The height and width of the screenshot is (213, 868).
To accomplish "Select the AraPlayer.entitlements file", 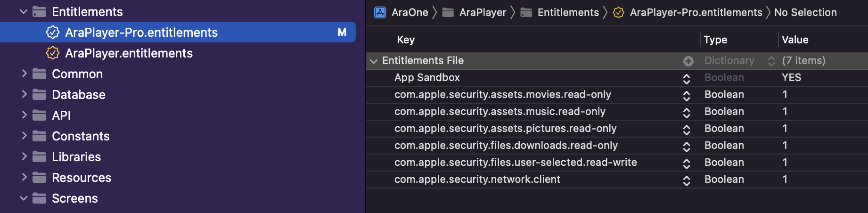I will coord(129,53).
